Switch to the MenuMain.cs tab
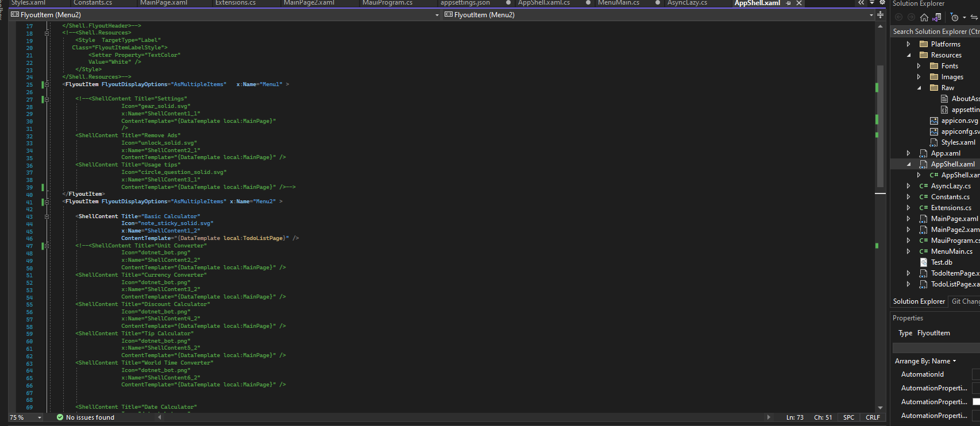Image resolution: width=980 pixels, height=426 pixels. tap(619, 3)
